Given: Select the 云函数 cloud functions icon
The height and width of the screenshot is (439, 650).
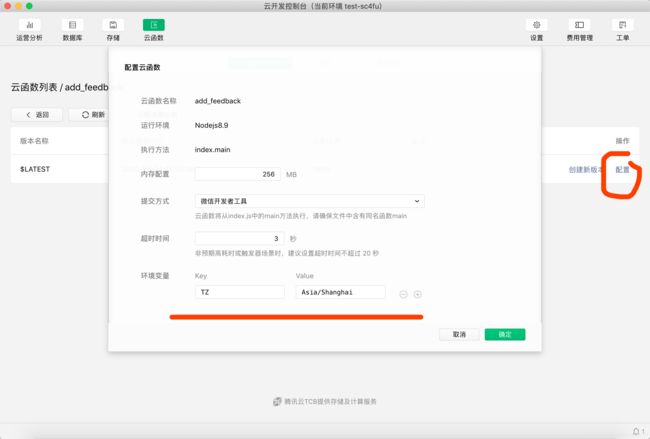Looking at the screenshot, I should point(153,25).
